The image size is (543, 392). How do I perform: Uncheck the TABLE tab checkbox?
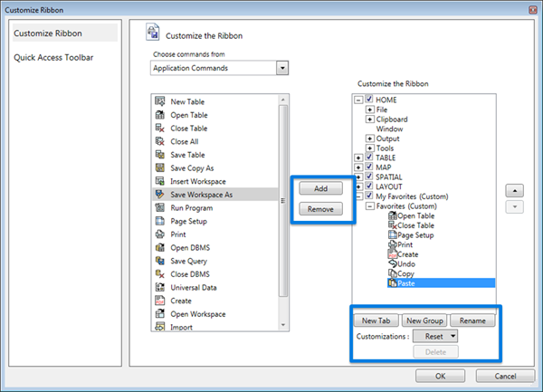[369, 158]
